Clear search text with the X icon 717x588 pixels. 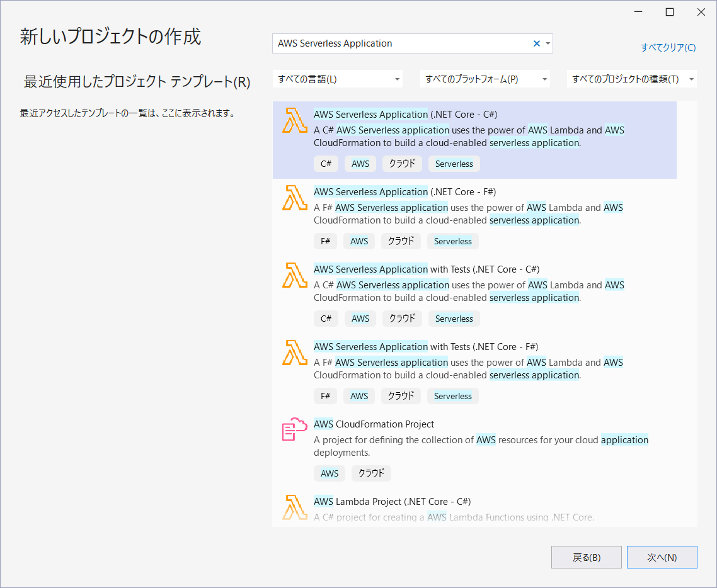coord(536,43)
